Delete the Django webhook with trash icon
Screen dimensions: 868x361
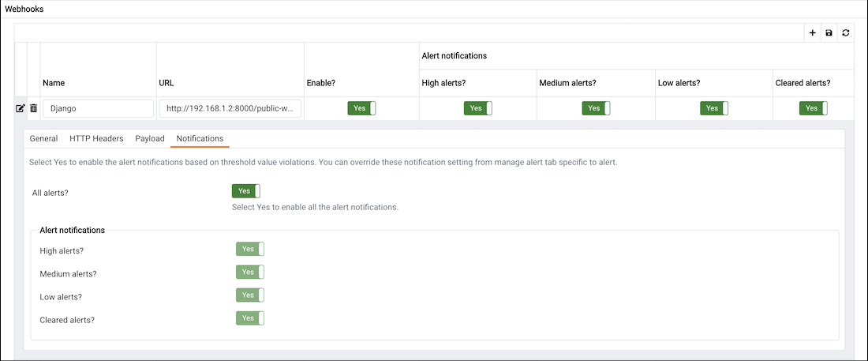click(33, 109)
